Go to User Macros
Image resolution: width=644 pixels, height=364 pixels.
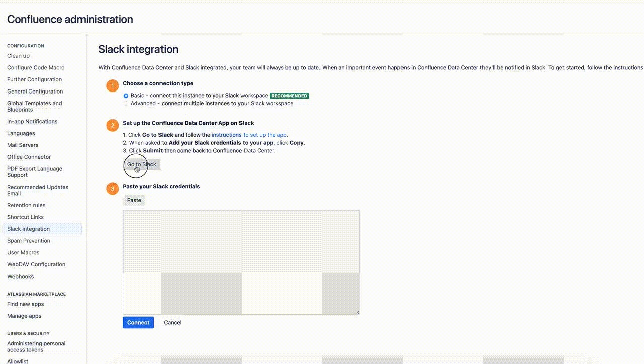23,253
